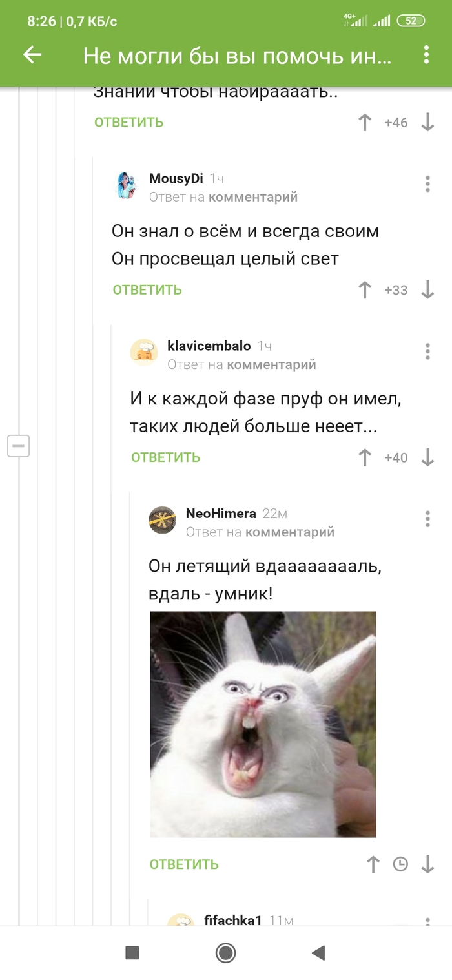452x980 pixels.
Task: Downvote the +46 comment
Action: coord(427,123)
